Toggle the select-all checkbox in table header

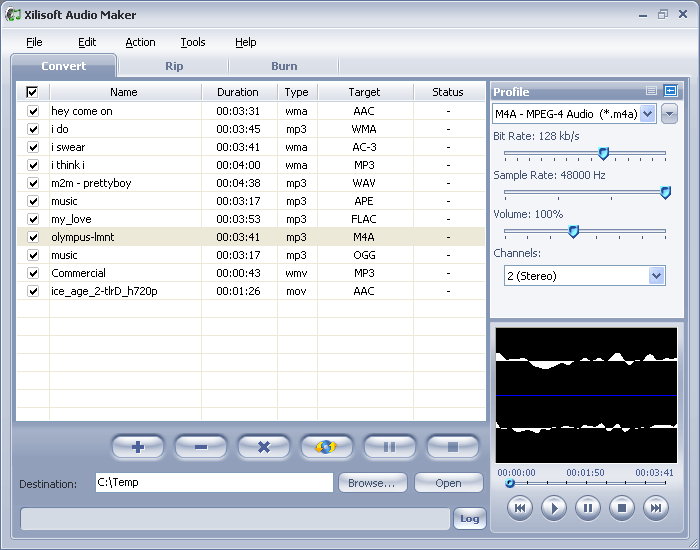click(32, 92)
